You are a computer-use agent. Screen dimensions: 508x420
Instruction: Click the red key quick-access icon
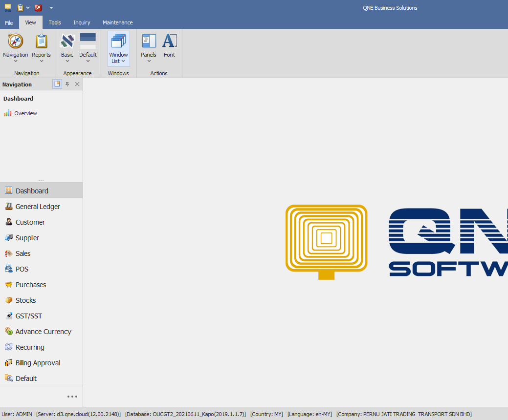pos(38,7)
